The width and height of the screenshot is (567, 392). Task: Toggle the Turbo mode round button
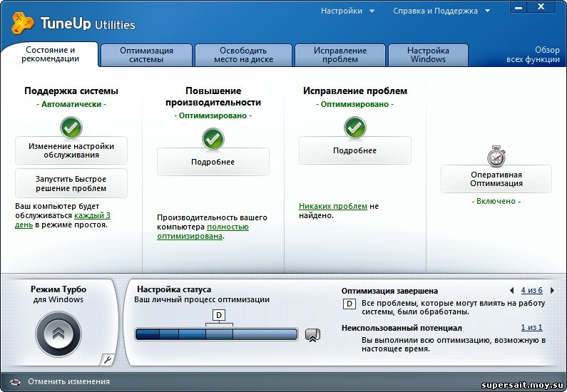[x=58, y=334]
